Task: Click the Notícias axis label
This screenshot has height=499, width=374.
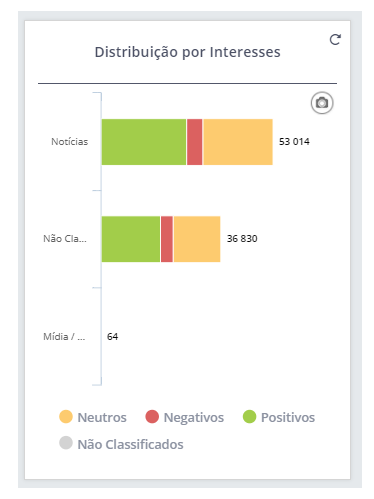Action: [69, 142]
